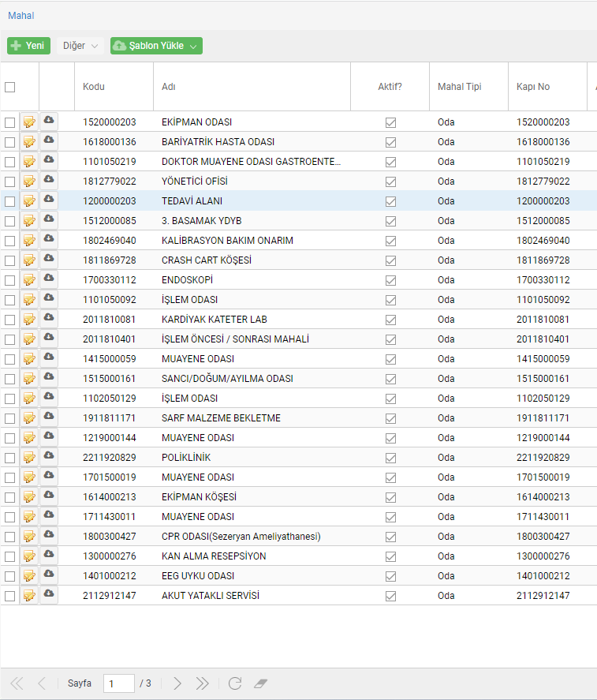
Task: Edit the KAN ALMA RESEPSİYON row
Action: click(29, 556)
